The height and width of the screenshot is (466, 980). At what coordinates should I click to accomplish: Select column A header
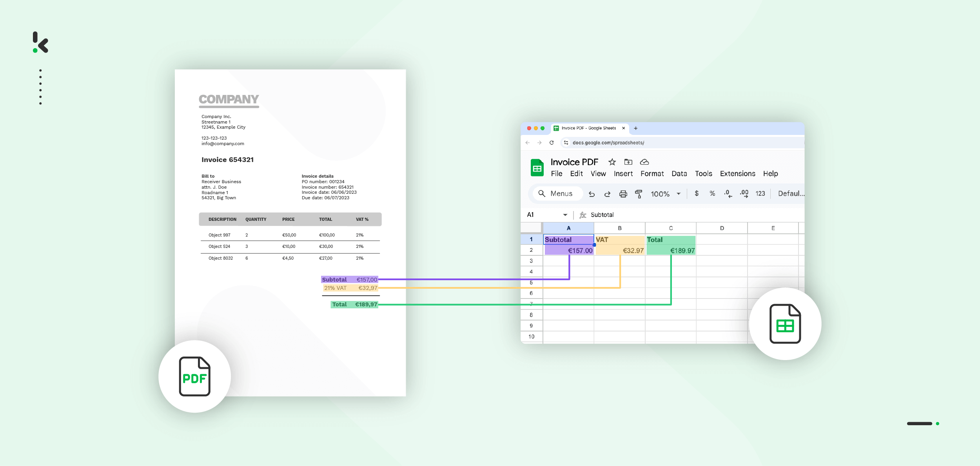pyautogui.click(x=568, y=228)
